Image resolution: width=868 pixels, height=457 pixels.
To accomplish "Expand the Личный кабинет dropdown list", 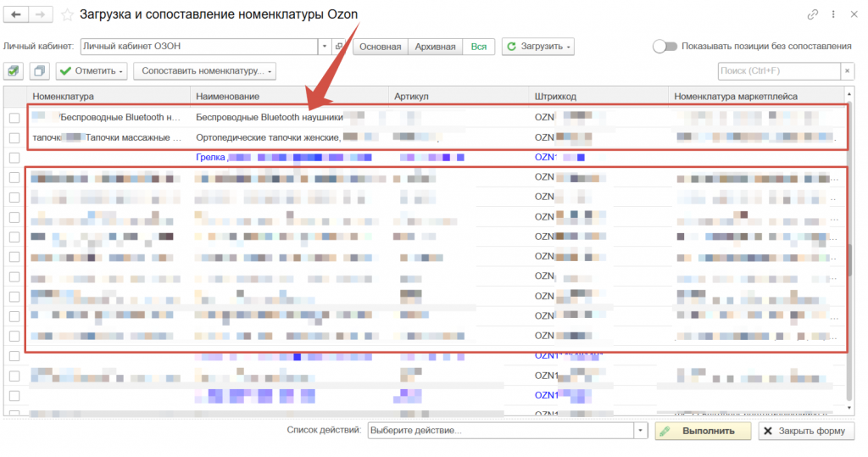I will (325, 46).
